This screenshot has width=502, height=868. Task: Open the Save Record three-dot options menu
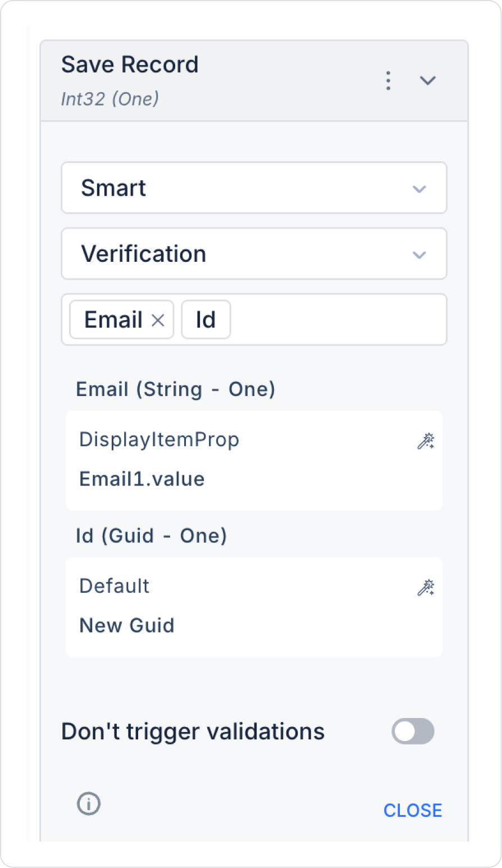click(388, 81)
